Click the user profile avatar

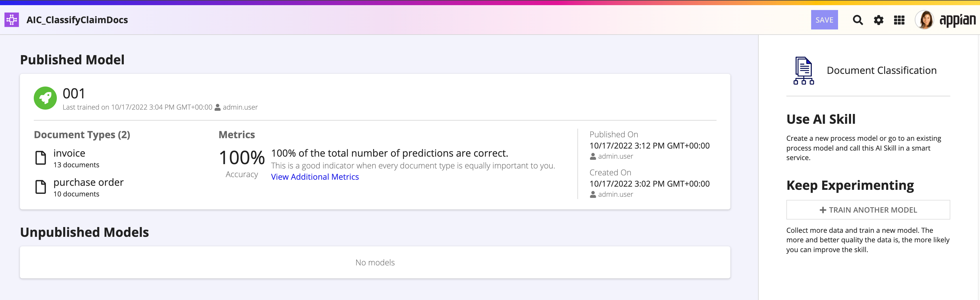[x=925, y=20]
